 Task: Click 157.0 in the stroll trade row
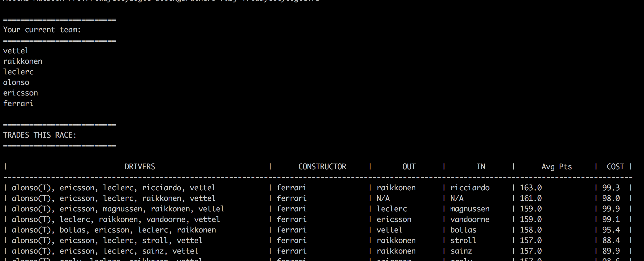pyautogui.click(x=531, y=241)
